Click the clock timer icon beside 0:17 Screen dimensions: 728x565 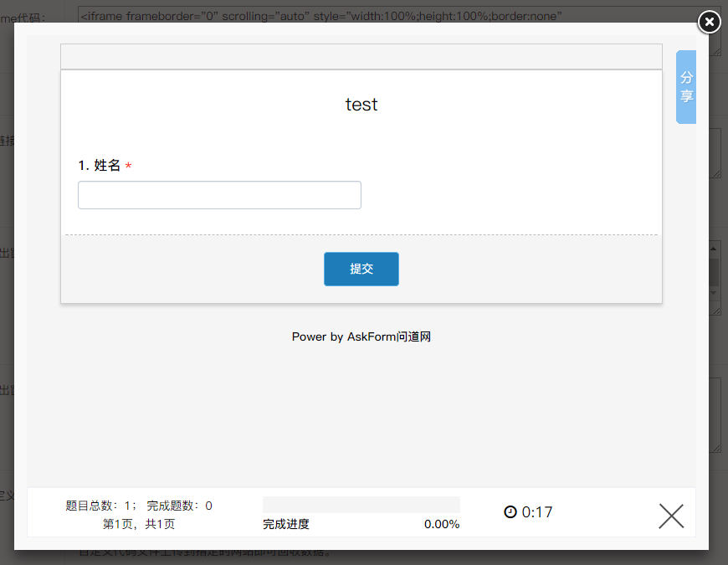tap(510, 511)
